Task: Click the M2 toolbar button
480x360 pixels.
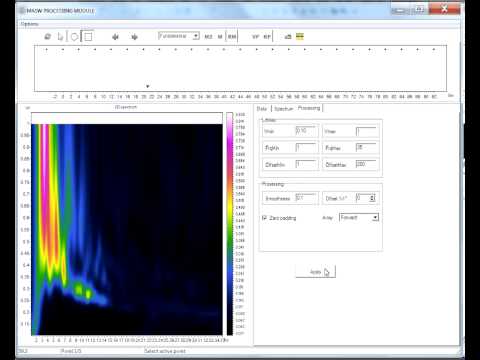Action: point(208,37)
